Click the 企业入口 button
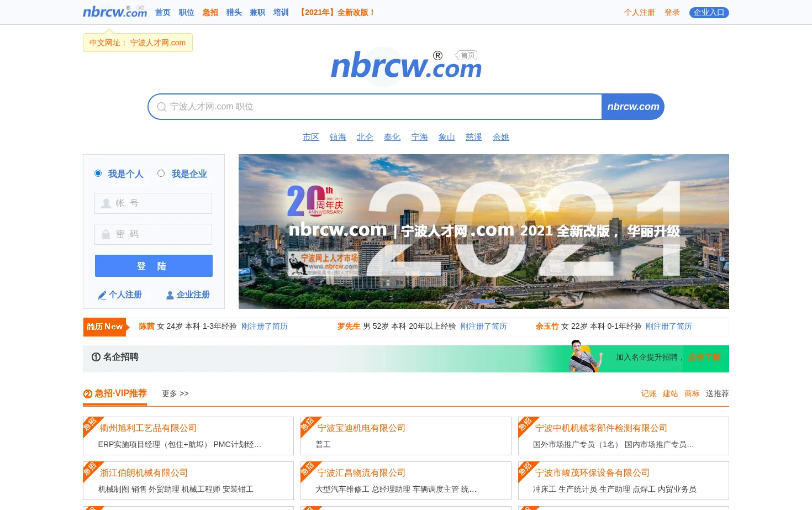 point(709,12)
